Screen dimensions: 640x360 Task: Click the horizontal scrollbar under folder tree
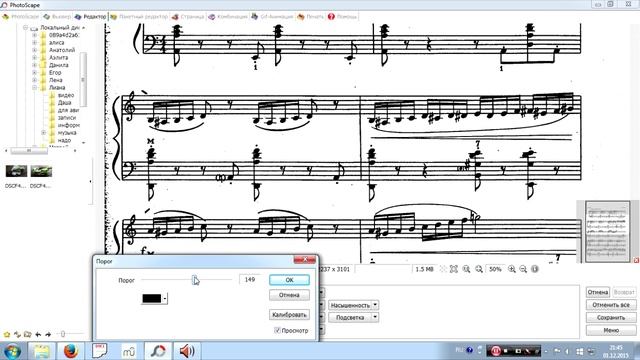(x=29, y=151)
